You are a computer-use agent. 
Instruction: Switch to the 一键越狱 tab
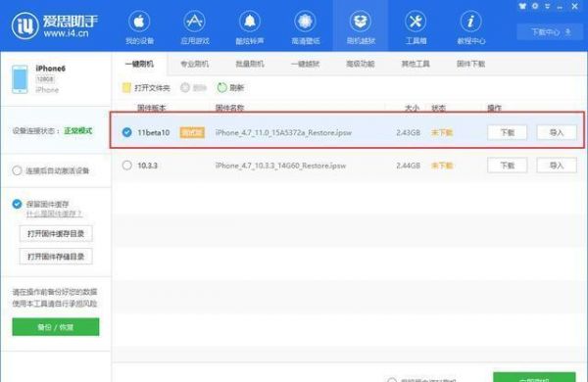(305, 64)
